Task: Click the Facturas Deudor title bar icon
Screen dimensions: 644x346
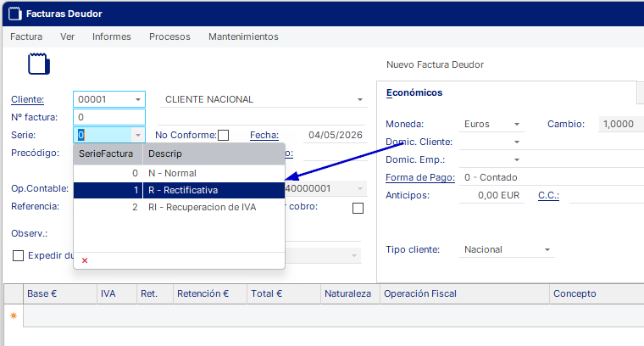Action: tap(15, 14)
